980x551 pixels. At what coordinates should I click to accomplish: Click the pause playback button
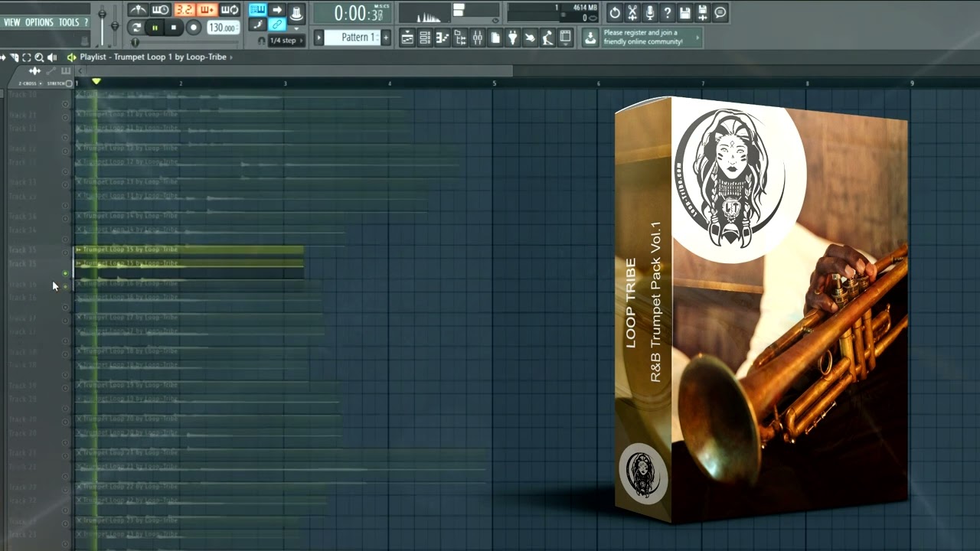tap(155, 28)
